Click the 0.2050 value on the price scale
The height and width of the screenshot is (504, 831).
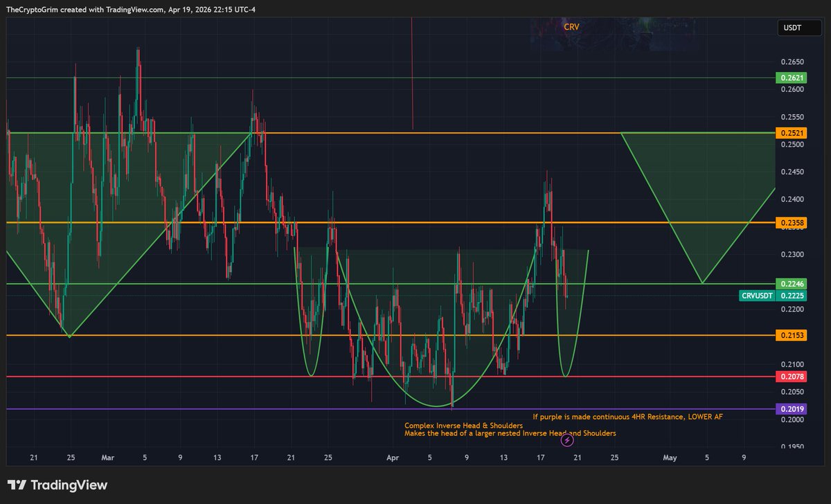[792, 392]
